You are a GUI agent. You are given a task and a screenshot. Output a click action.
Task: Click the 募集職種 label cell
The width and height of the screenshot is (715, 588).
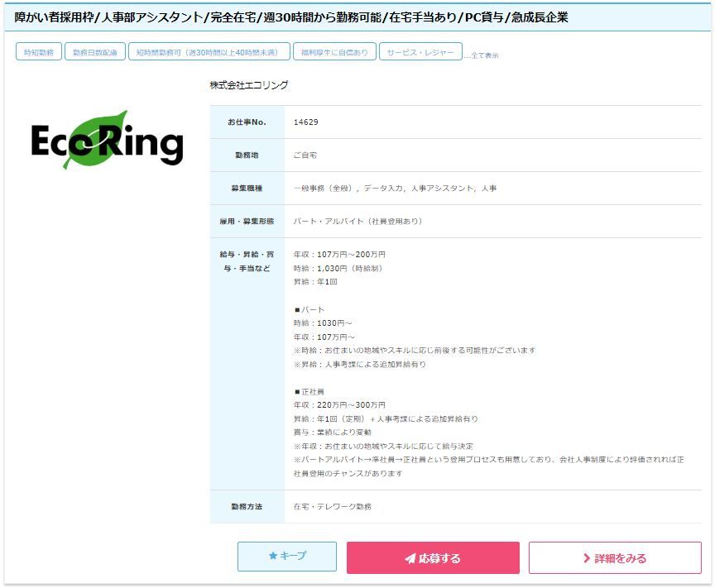(x=247, y=189)
